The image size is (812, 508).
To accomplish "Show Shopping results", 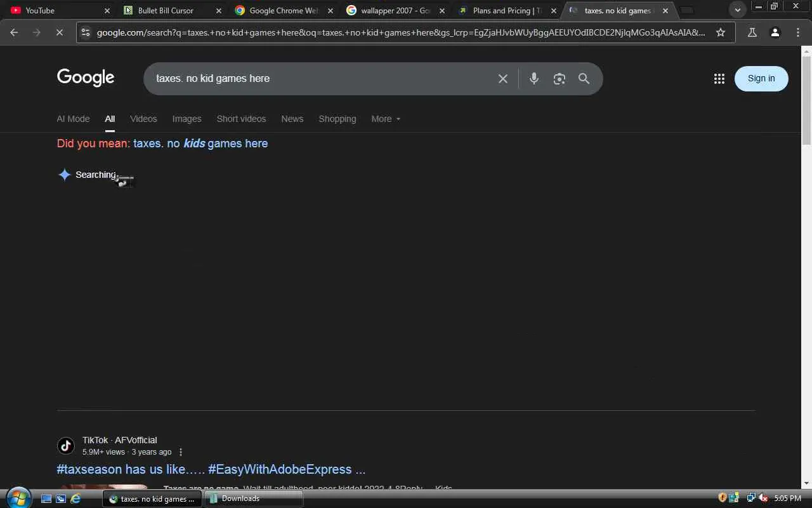I will pyautogui.click(x=337, y=119).
